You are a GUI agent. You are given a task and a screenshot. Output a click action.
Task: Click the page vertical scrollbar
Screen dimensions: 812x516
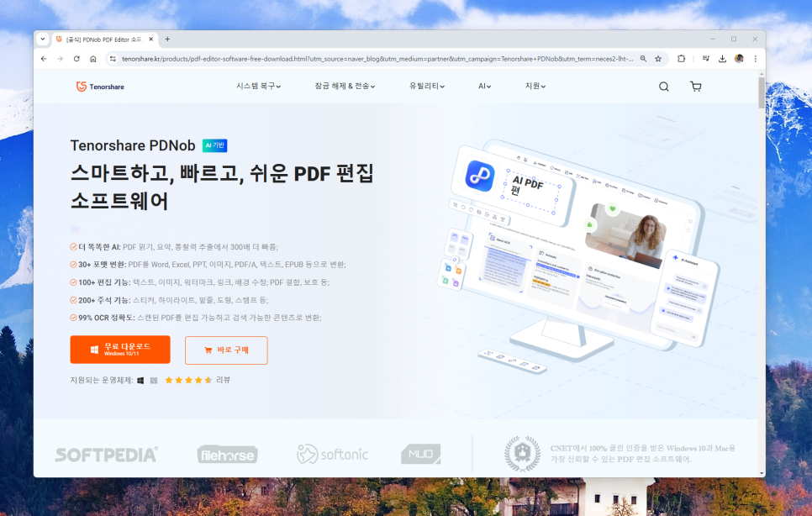762,92
